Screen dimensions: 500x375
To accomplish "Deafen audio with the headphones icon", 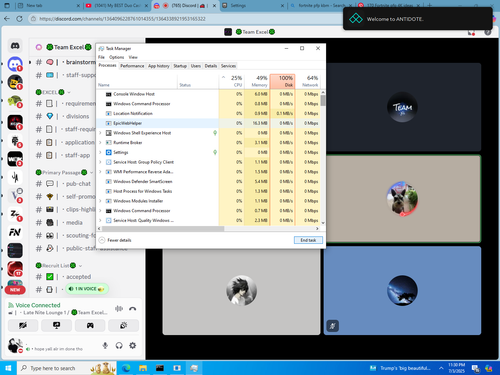I will coord(119,346).
